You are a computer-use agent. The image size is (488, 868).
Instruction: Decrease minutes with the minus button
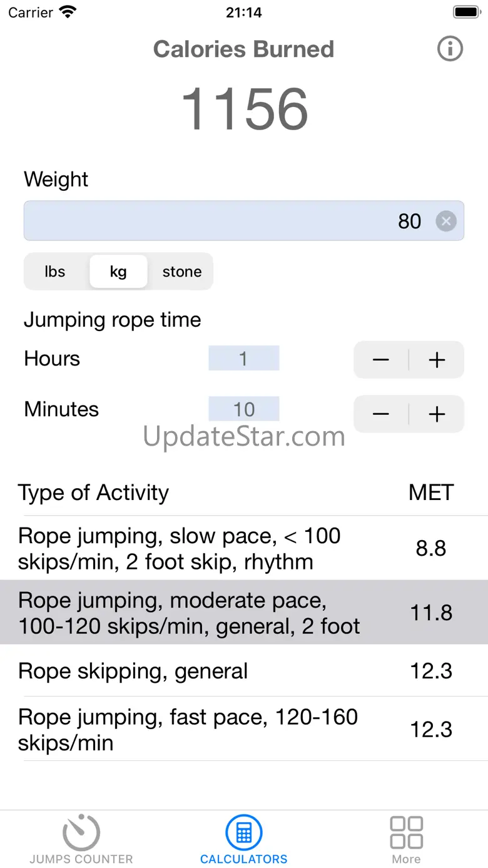(381, 414)
